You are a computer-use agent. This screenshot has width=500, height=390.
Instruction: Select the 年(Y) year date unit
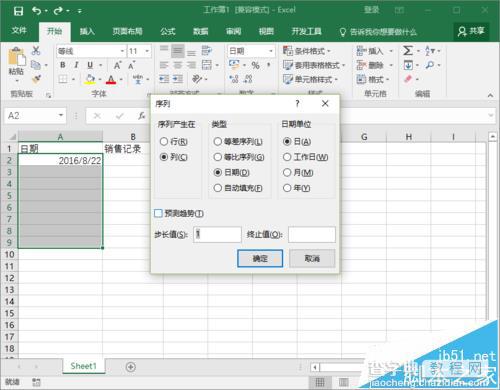tap(297, 188)
